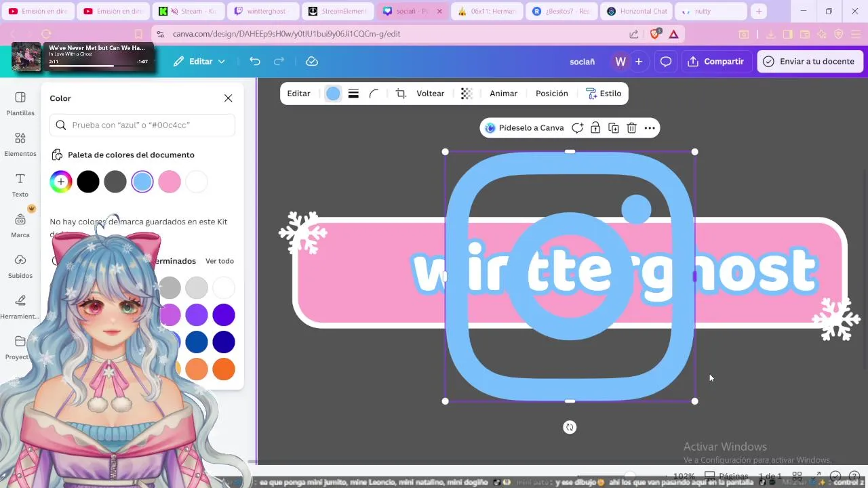
Task: Open the Voltear flip menu
Action: [430, 94]
